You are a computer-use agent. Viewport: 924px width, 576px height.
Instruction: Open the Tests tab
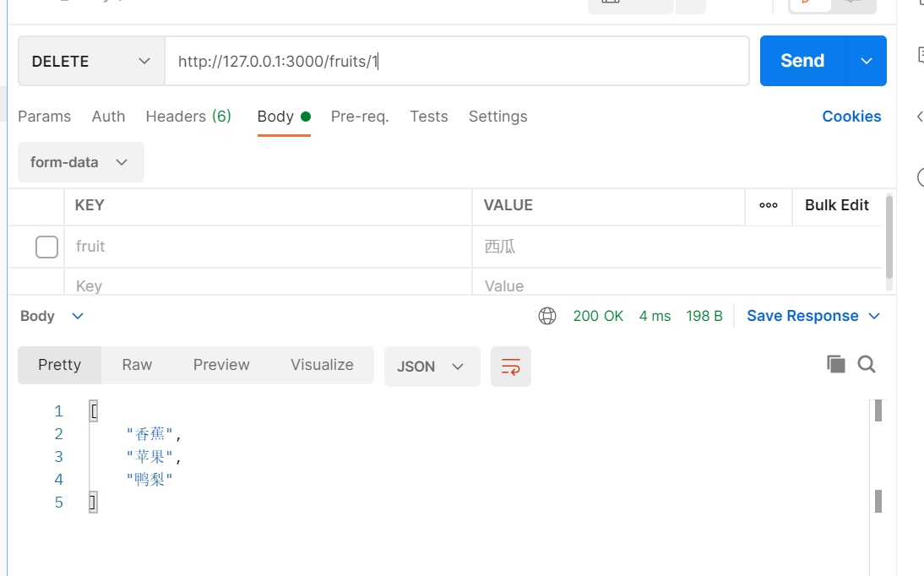pyautogui.click(x=429, y=117)
